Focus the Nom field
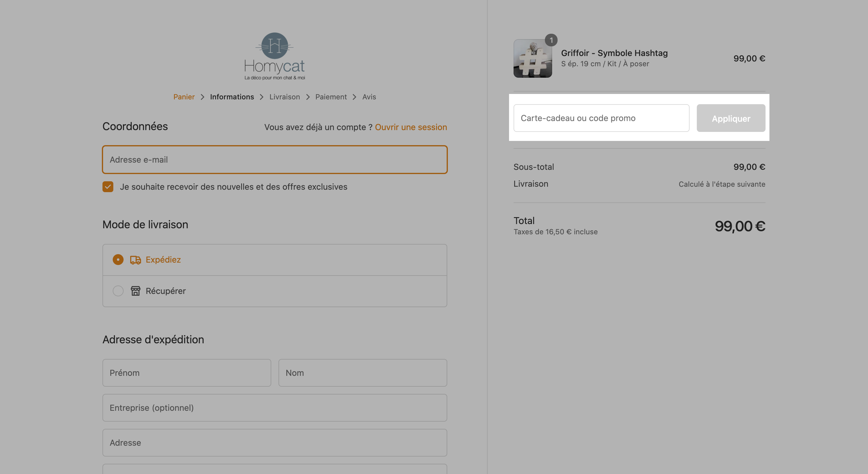The width and height of the screenshot is (868, 474). tap(363, 373)
